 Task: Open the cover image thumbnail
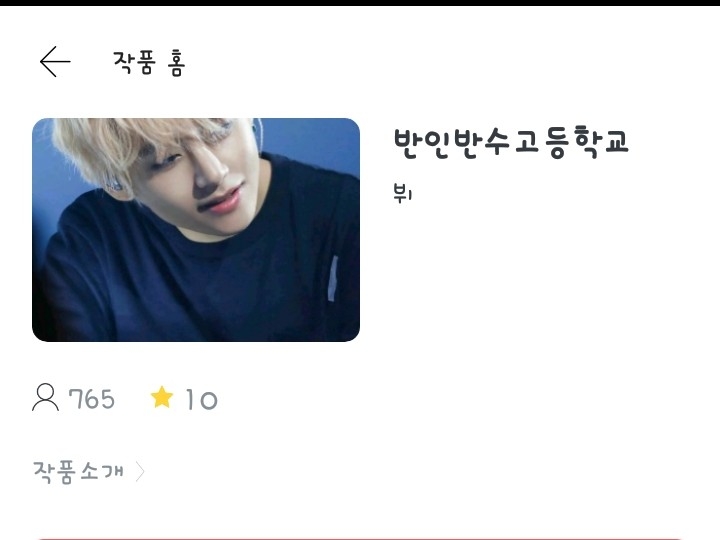(196, 230)
